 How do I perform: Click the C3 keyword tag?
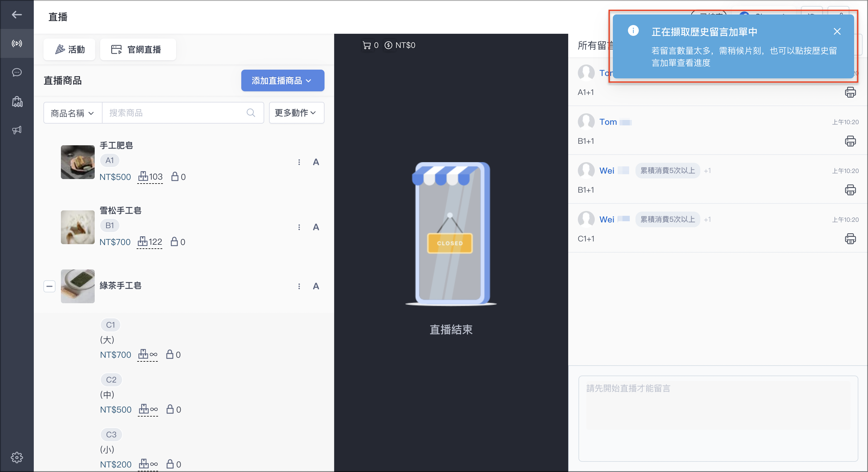click(x=111, y=435)
